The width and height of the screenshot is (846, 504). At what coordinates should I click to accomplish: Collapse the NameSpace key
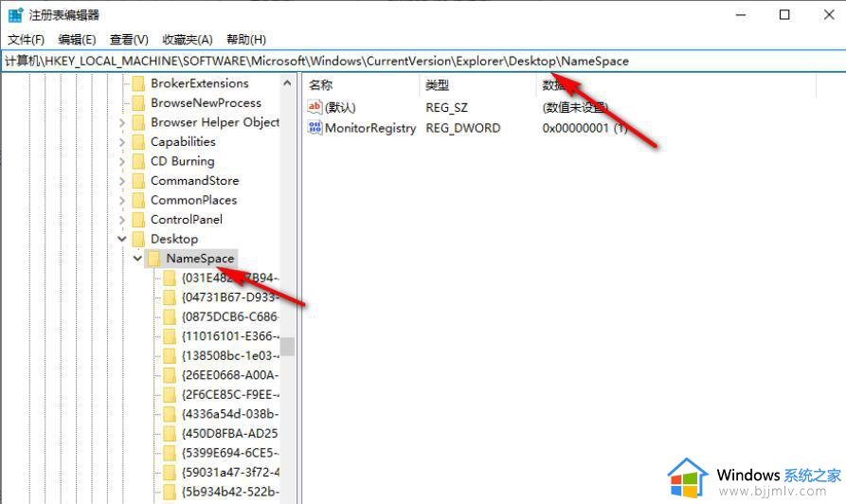pos(137,259)
